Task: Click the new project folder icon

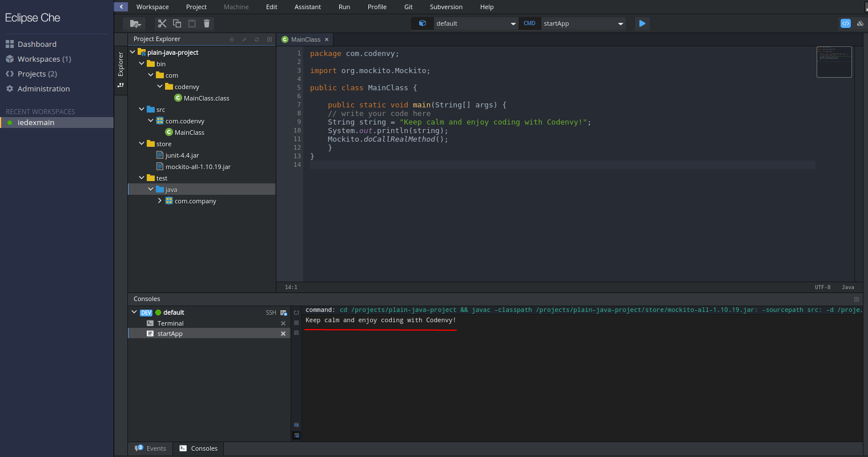Action: point(135,23)
